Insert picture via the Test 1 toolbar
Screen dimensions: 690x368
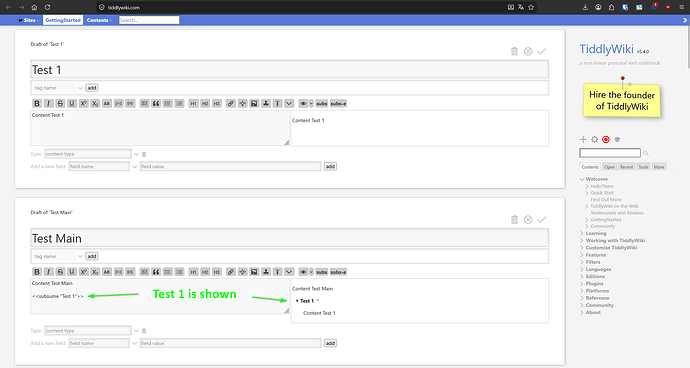click(254, 103)
